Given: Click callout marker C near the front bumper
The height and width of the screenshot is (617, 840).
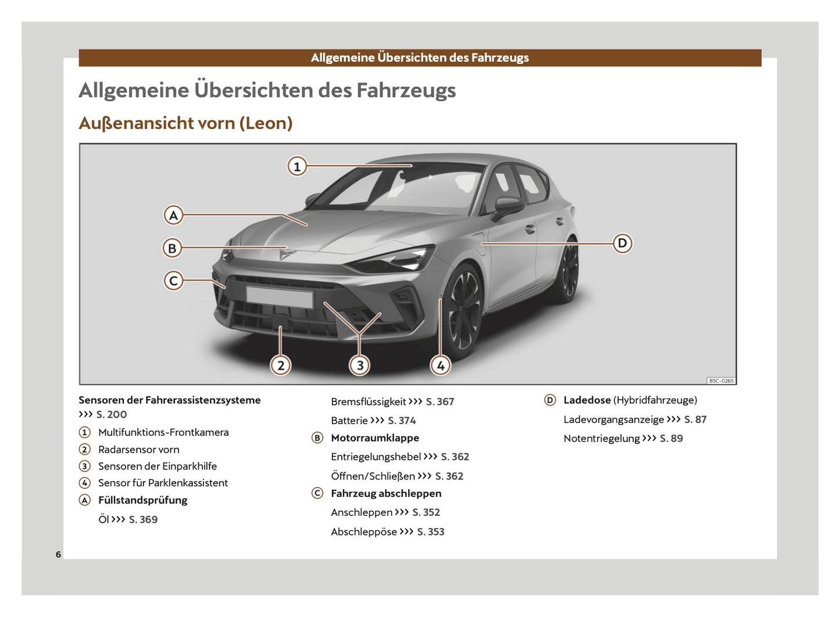Looking at the screenshot, I should [173, 281].
